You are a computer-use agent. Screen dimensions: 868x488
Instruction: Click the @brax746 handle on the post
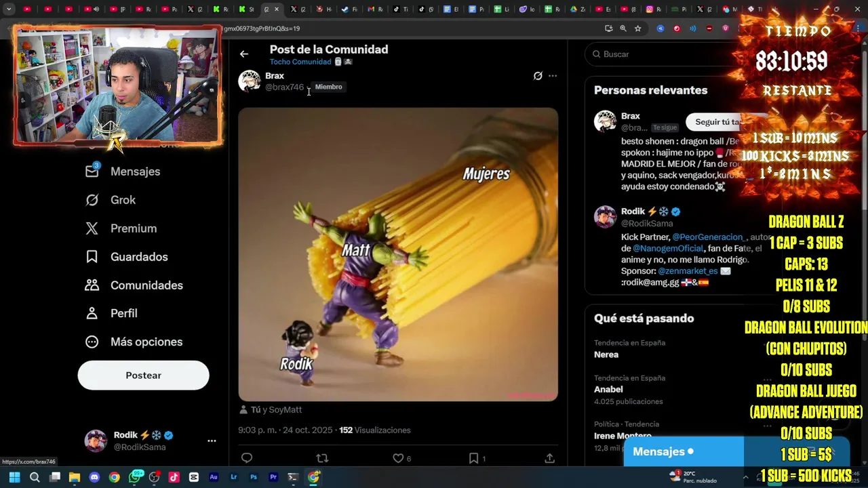pyautogui.click(x=284, y=87)
